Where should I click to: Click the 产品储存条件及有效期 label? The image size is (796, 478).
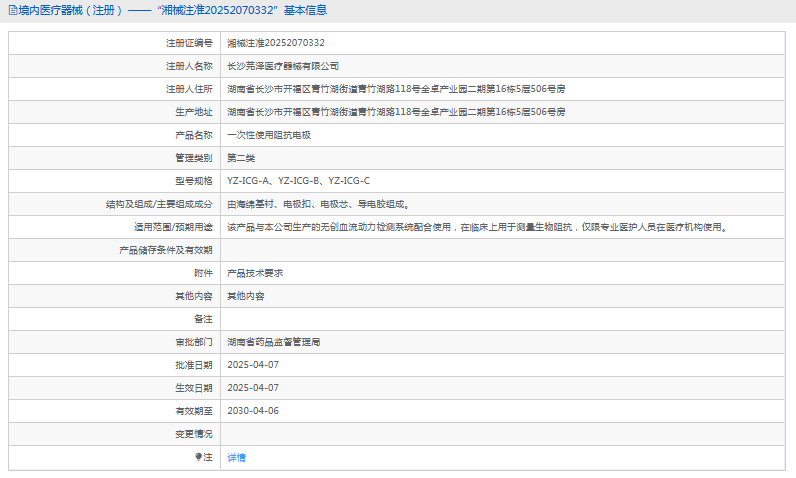(x=166, y=250)
